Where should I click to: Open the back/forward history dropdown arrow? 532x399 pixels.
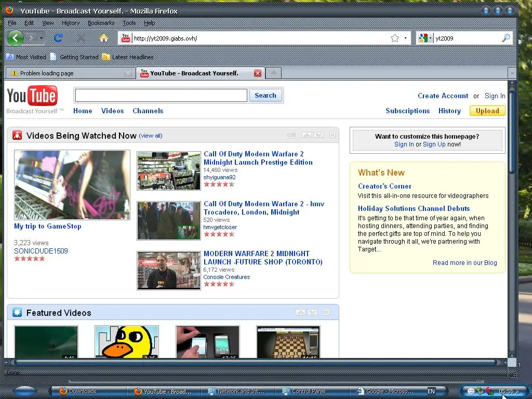click(41, 38)
